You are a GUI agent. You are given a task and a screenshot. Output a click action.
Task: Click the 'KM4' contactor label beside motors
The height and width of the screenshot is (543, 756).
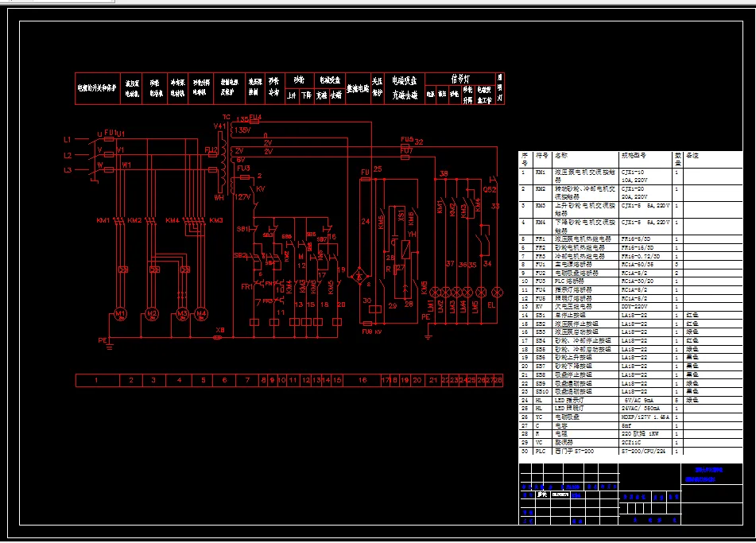(x=173, y=220)
